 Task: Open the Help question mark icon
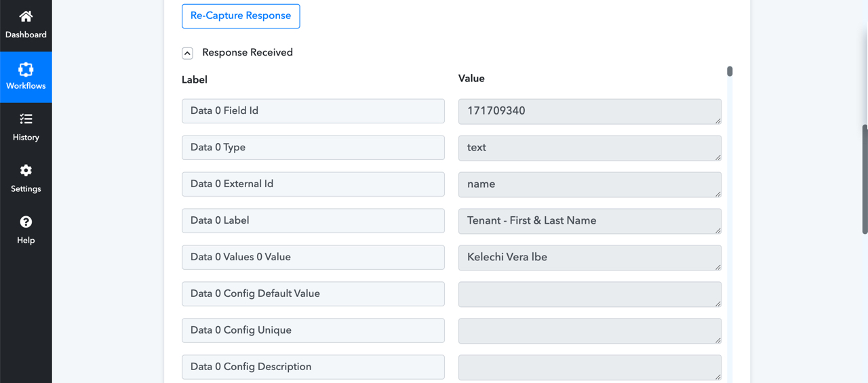click(26, 222)
